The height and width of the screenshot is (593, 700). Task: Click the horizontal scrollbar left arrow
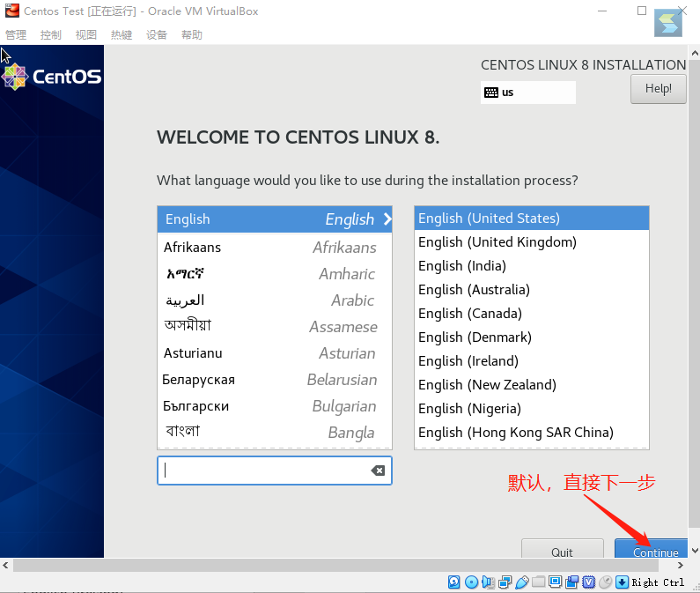tap(5, 566)
